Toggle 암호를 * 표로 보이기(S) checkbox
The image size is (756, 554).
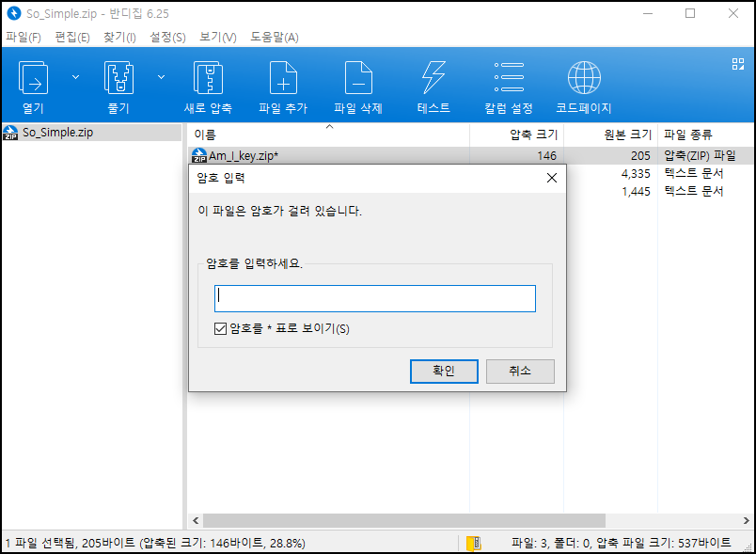[x=220, y=329]
